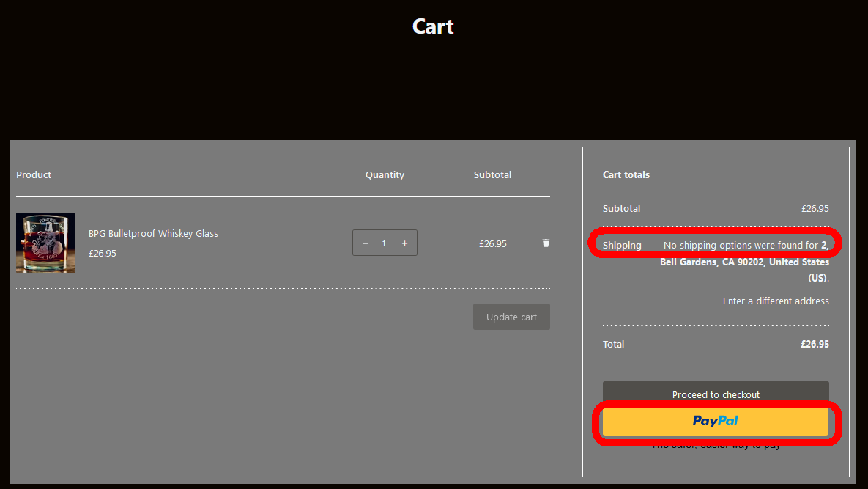Click Proceed to checkout button
This screenshot has height=489, width=868.
pos(716,393)
